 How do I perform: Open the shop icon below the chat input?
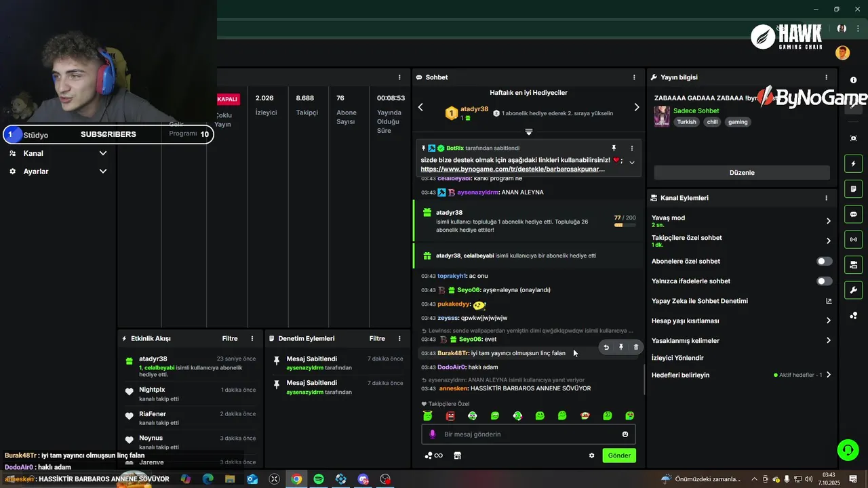point(457,455)
